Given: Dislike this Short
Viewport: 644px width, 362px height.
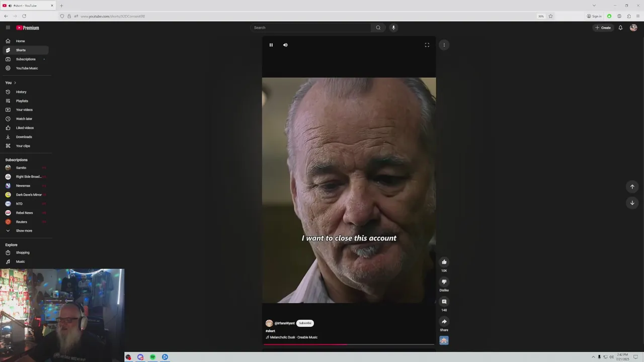Looking at the screenshot, I should coord(444,282).
